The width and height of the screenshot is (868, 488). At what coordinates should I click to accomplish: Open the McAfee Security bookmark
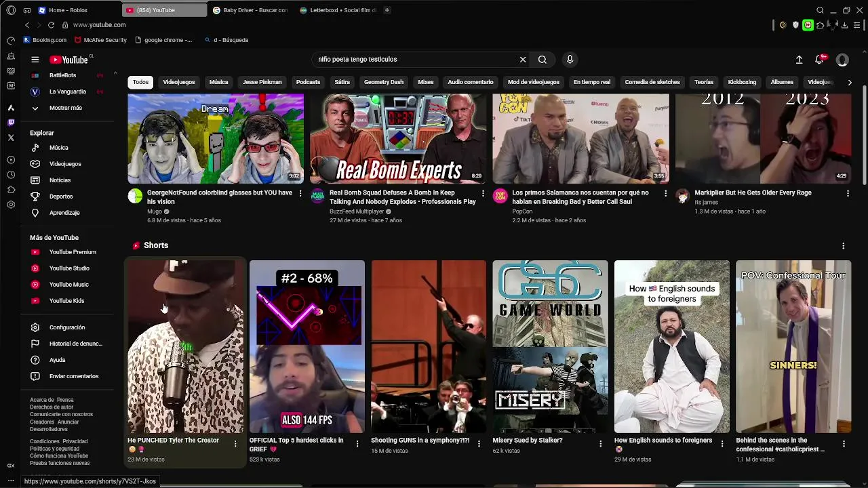[100, 40]
